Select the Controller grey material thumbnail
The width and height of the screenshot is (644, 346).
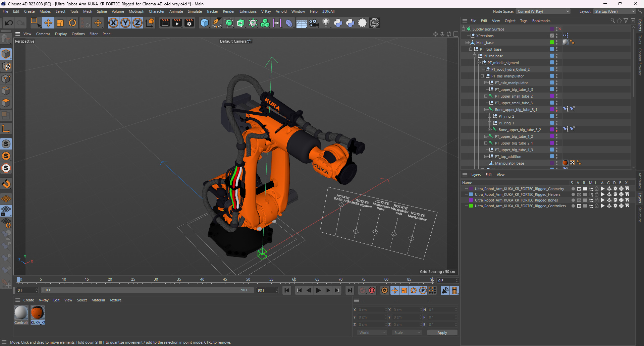[21, 312]
